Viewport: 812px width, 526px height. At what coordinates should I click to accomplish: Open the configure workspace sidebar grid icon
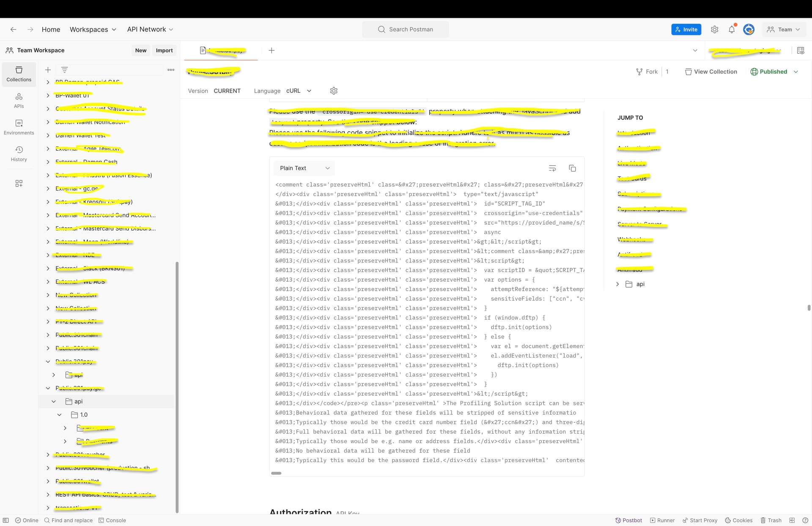[19, 183]
